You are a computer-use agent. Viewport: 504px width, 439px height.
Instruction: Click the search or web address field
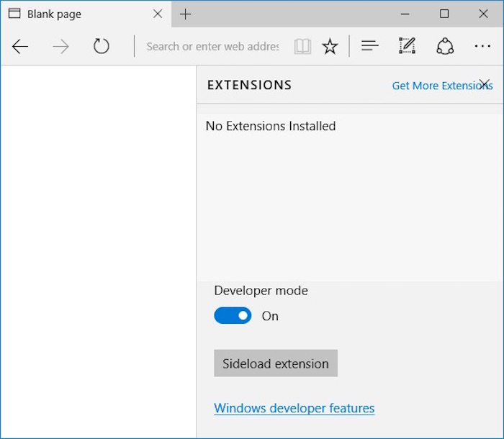(x=212, y=47)
